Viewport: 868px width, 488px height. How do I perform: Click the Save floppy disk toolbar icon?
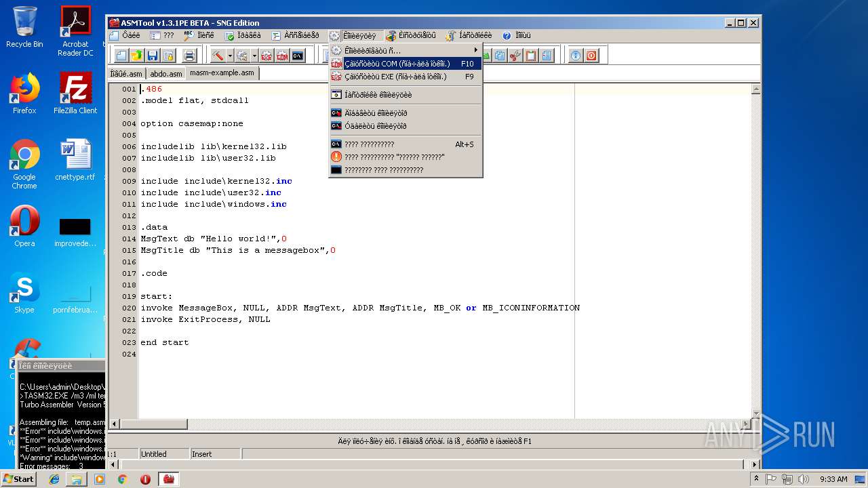tap(152, 56)
